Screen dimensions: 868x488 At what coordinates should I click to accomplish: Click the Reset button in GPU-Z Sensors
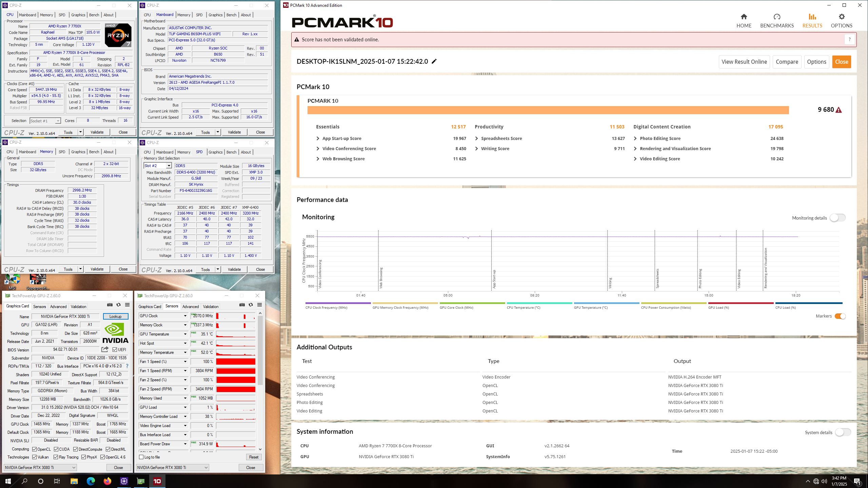click(254, 457)
